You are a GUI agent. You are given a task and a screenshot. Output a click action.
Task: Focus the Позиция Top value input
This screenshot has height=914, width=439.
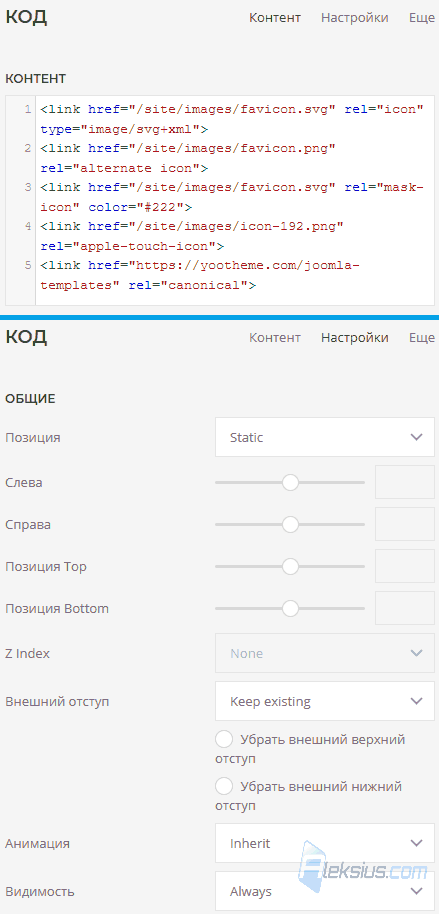[405, 566]
